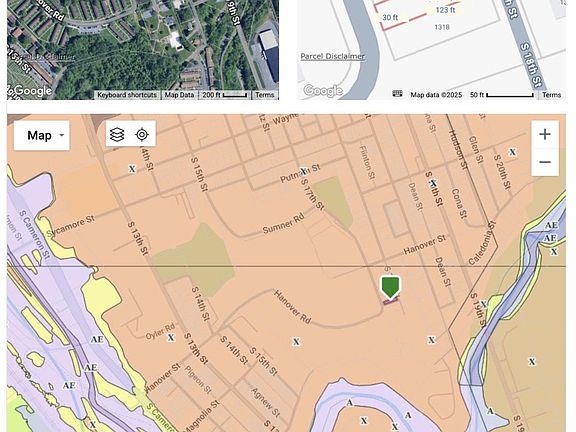Click the 1318 parcel number label

(442, 27)
